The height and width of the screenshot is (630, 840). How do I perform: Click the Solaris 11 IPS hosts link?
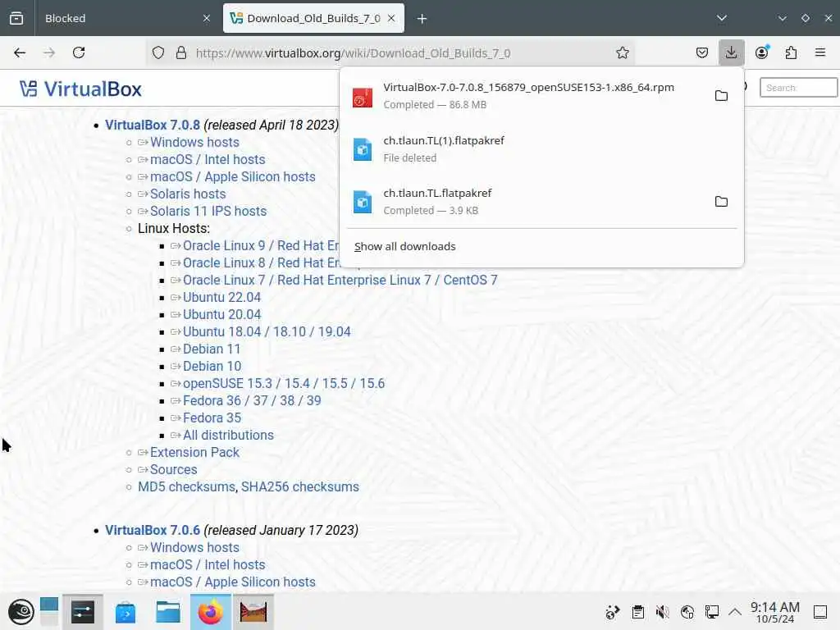click(x=208, y=211)
